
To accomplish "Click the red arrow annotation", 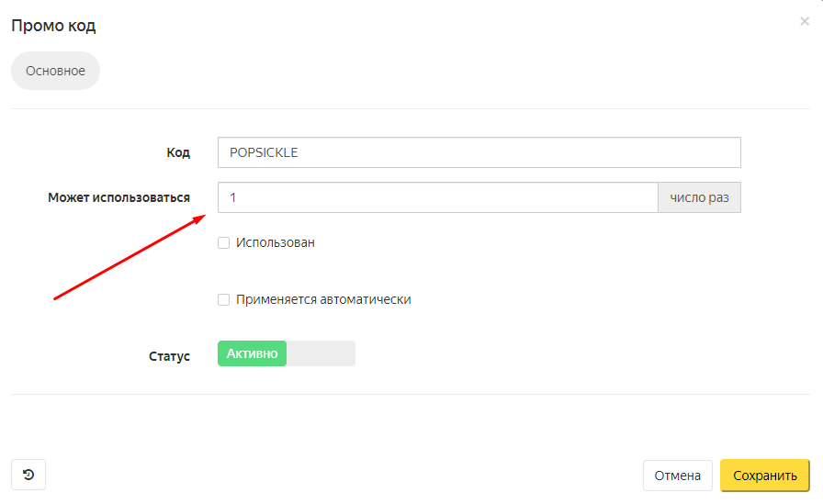I will 129,258.
